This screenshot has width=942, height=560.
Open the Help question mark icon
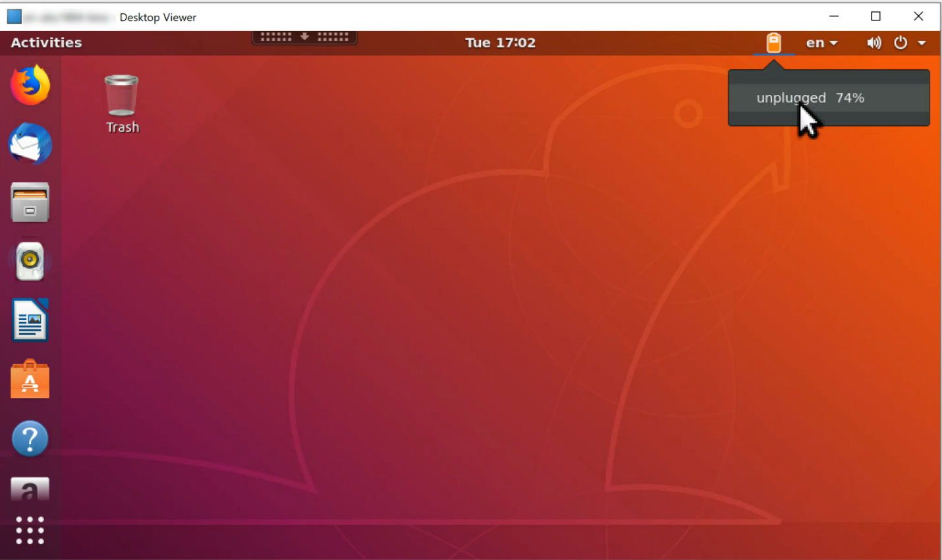(30, 439)
